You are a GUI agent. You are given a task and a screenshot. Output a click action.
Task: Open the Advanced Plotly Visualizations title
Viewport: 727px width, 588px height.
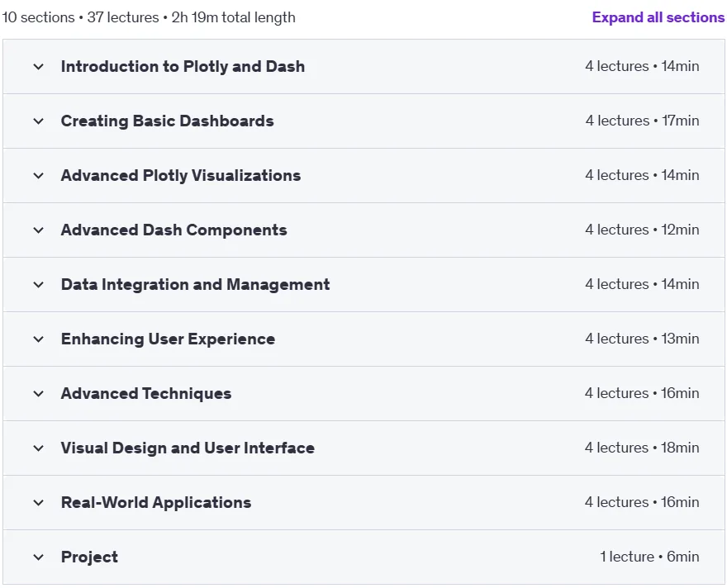(x=181, y=176)
